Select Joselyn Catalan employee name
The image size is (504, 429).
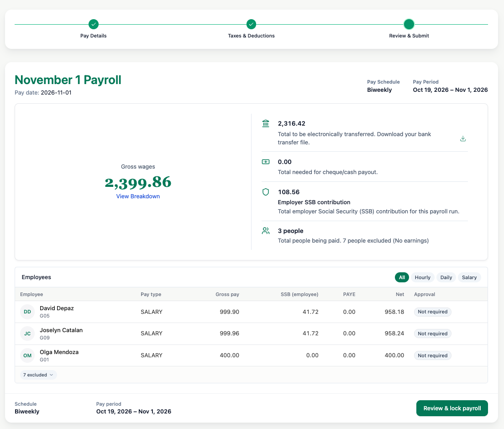61,330
